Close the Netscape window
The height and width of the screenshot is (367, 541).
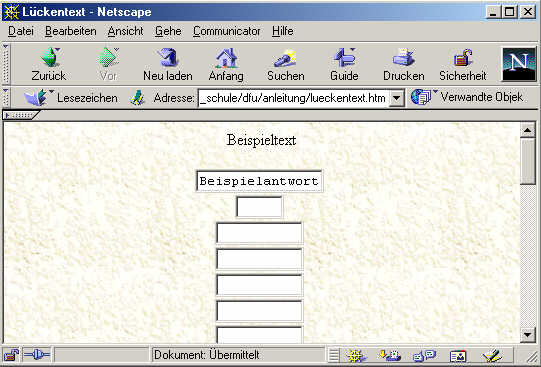(528, 12)
